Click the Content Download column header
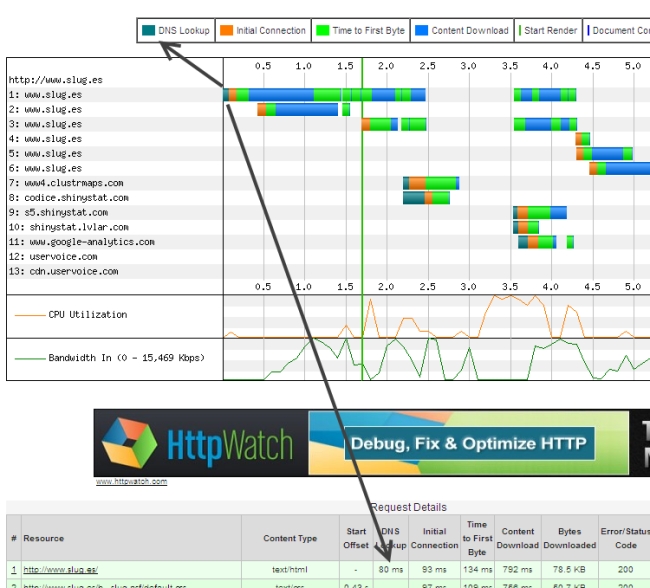650x588 pixels. pos(518,538)
